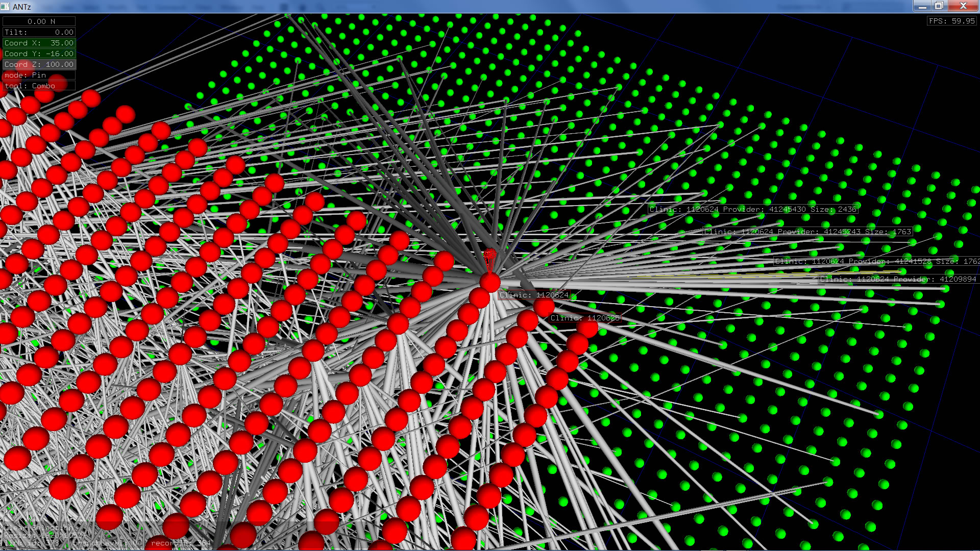Click the red node for Clinic 1120624

coord(490,282)
